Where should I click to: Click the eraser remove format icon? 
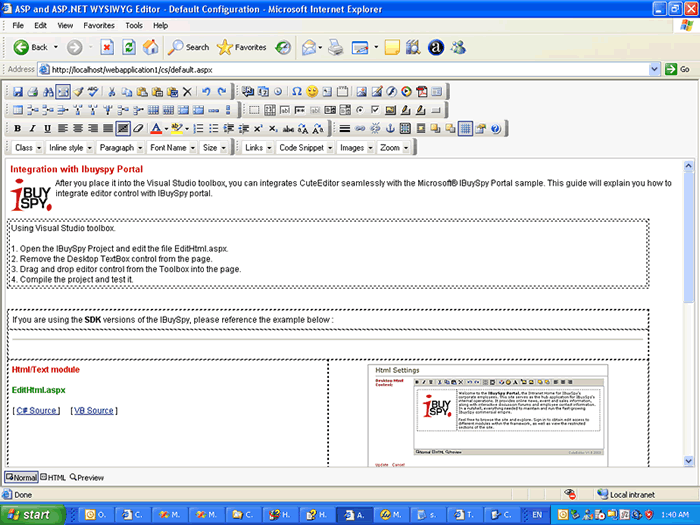click(x=138, y=129)
